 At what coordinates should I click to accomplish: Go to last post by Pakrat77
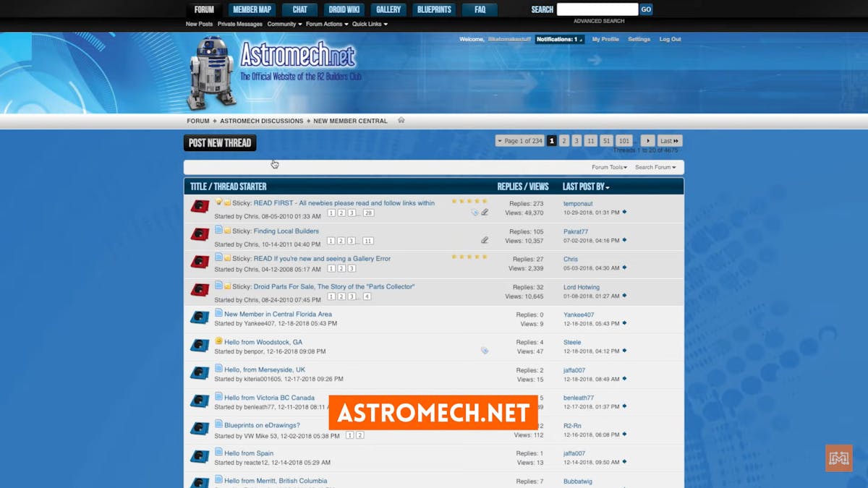624,240
